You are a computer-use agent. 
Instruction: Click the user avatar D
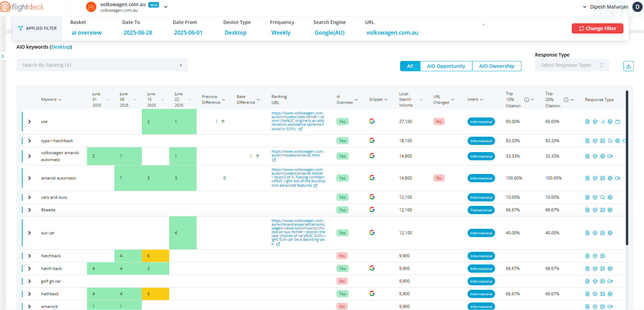tap(637, 7)
